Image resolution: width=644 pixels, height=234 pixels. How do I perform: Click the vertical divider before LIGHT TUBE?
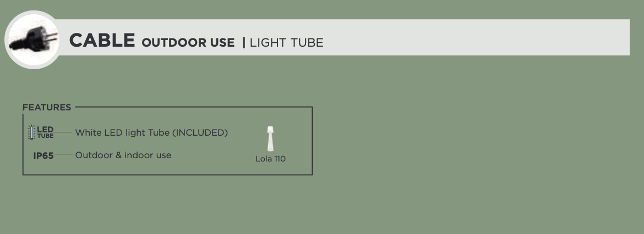tap(244, 43)
